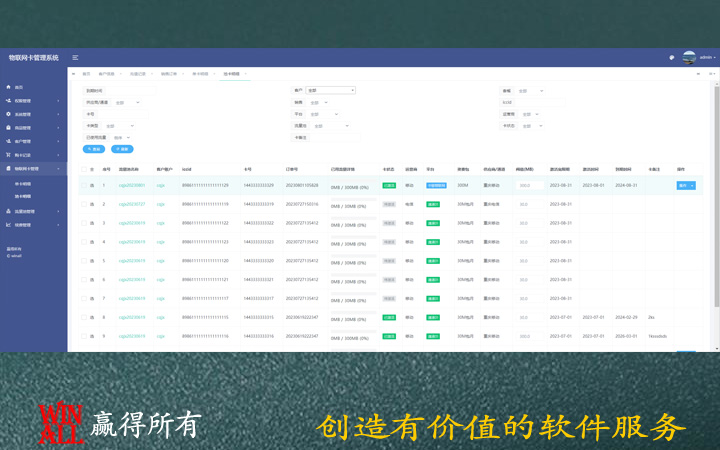Click the usage bar in iccid 1115 row
The height and width of the screenshot is (450, 720).
click(354, 313)
